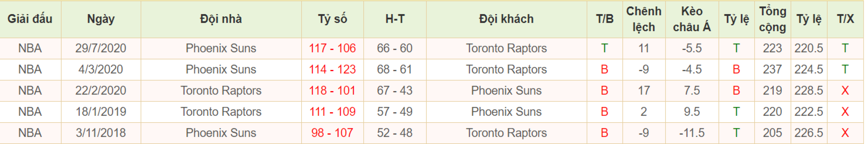This screenshot has height=144, width=868.
Task: Open the 117 - 106 score link
Action: coord(332,48)
